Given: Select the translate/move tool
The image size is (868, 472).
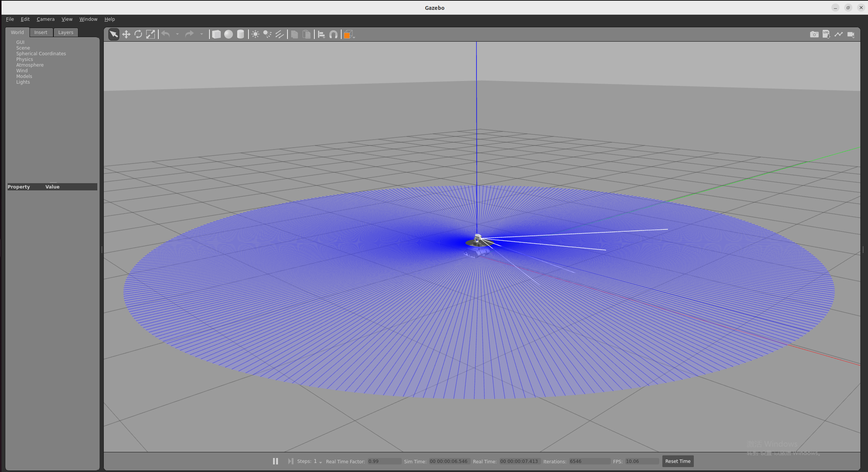Looking at the screenshot, I should click(x=126, y=34).
